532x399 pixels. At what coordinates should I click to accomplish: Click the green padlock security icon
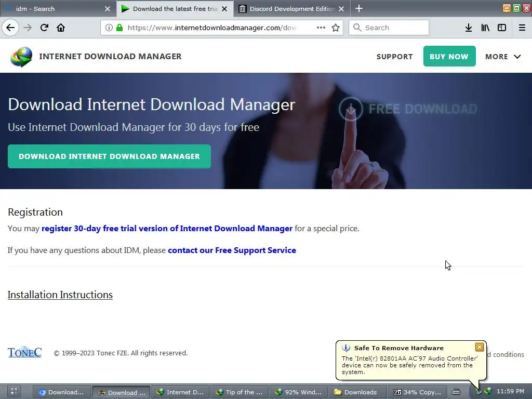click(x=119, y=28)
